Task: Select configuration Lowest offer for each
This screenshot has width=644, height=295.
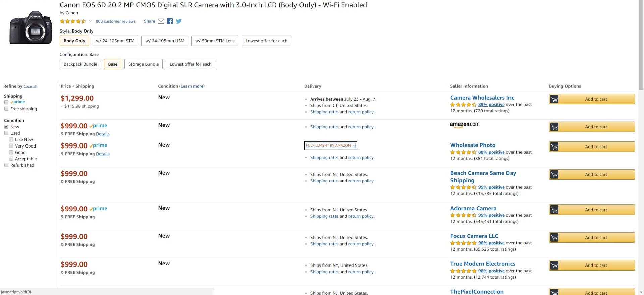Action: click(x=191, y=64)
